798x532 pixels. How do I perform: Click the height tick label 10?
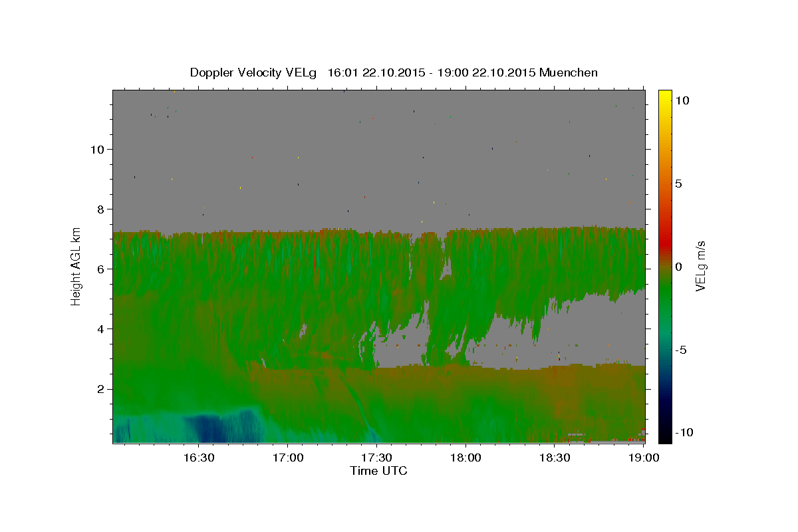pyautogui.click(x=96, y=149)
